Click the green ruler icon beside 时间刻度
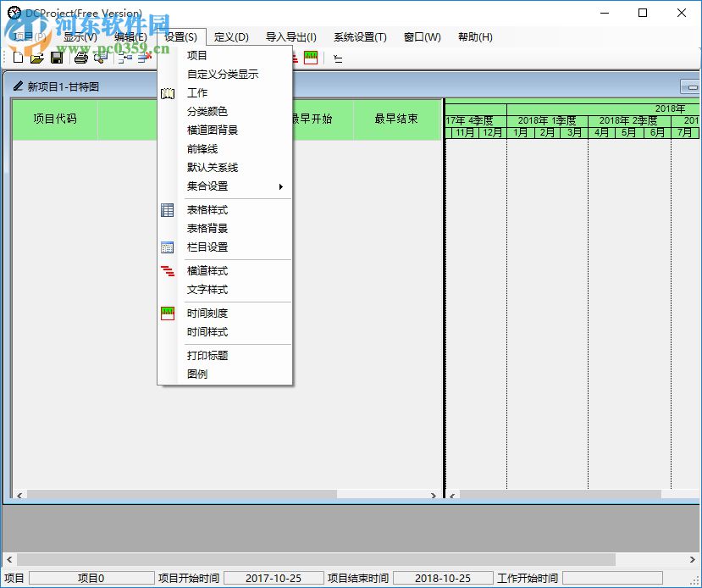 (167, 313)
